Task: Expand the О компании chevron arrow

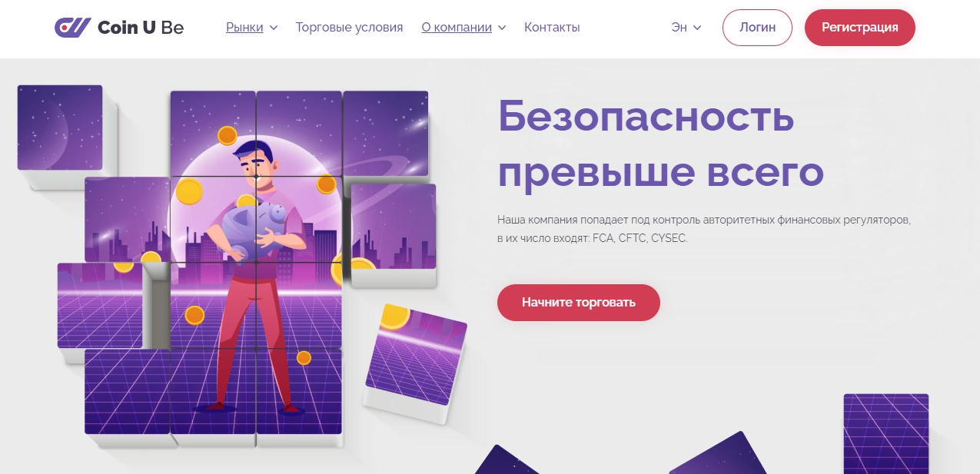Action: pyautogui.click(x=502, y=28)
